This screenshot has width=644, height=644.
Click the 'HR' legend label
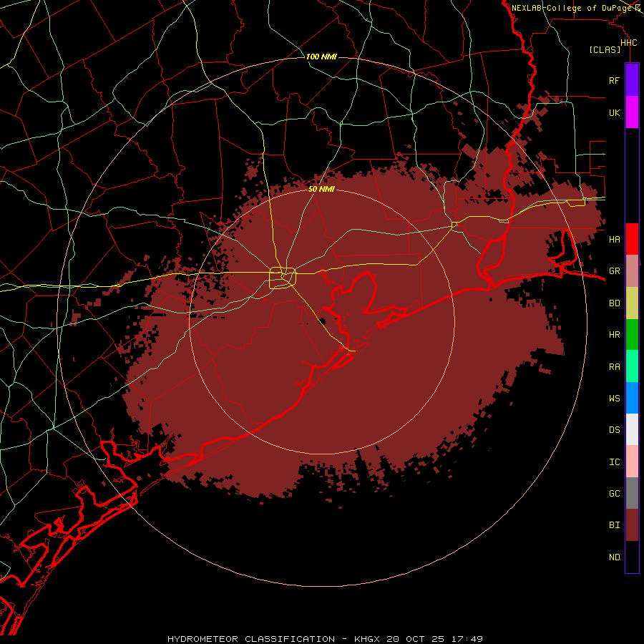pos(615,335)
